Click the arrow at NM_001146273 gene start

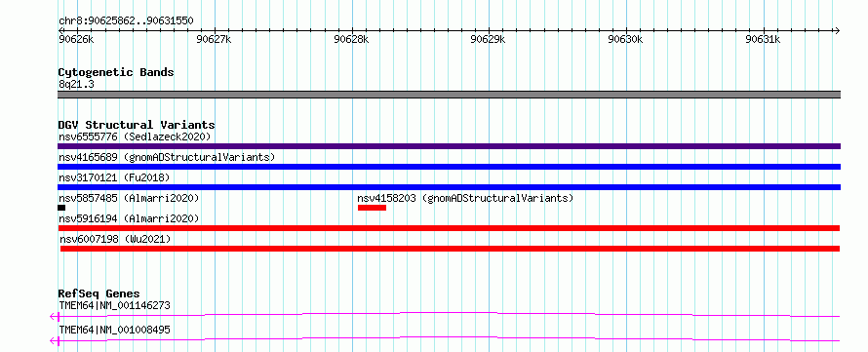(55, 317)
